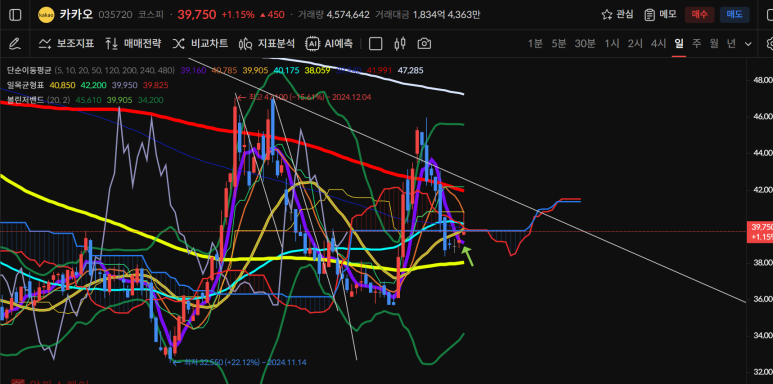Click moving average value 47,285
The width and height of the screenshot is (773, 384).
point(411,71)
